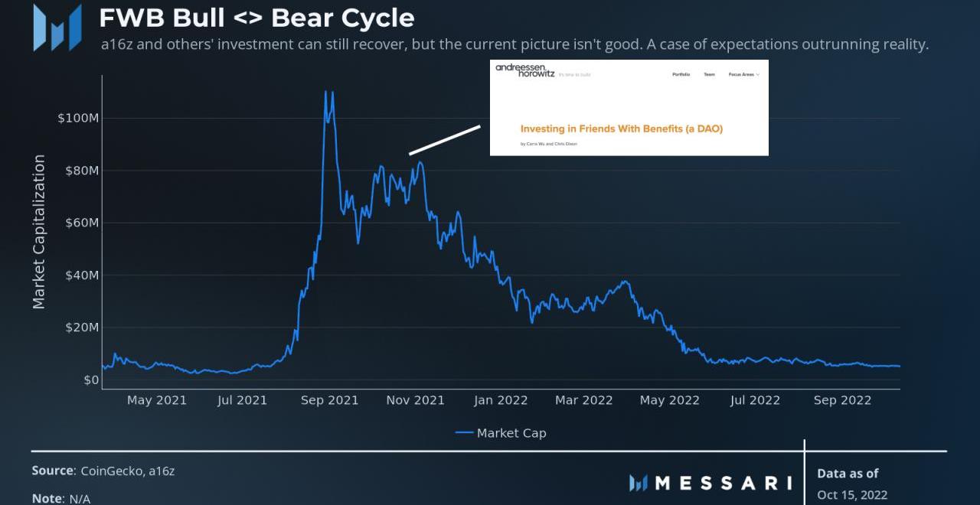Open the Portfolio menu item
Viewport: 980px width, 505px height.
[x=681, y=75]
